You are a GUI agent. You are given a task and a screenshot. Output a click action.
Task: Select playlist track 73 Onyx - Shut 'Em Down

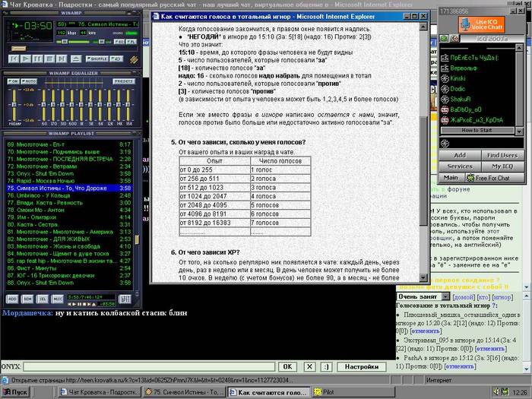(x=69, y=173)
